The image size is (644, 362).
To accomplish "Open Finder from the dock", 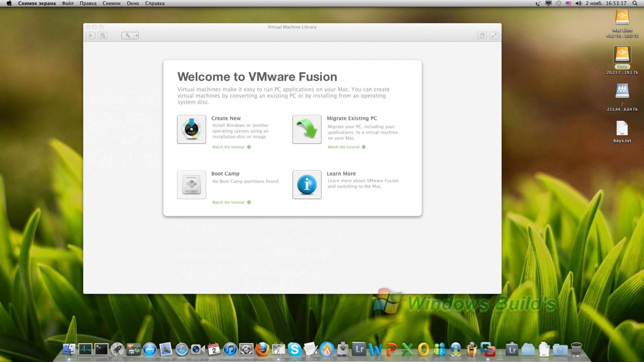I will pos(69,349).
